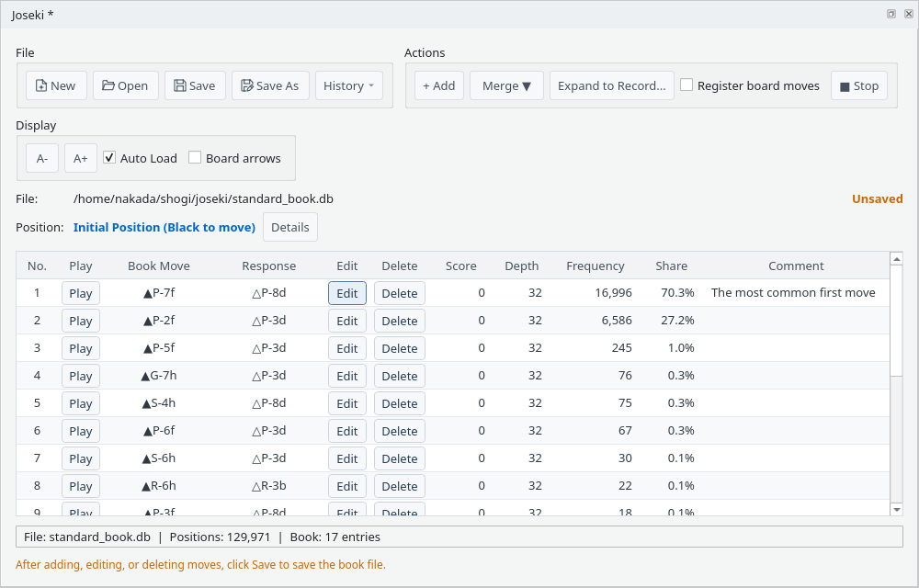Click the Depth column header
The height and width of the screenshot is (588, 919).
click(x=522, y=266)
